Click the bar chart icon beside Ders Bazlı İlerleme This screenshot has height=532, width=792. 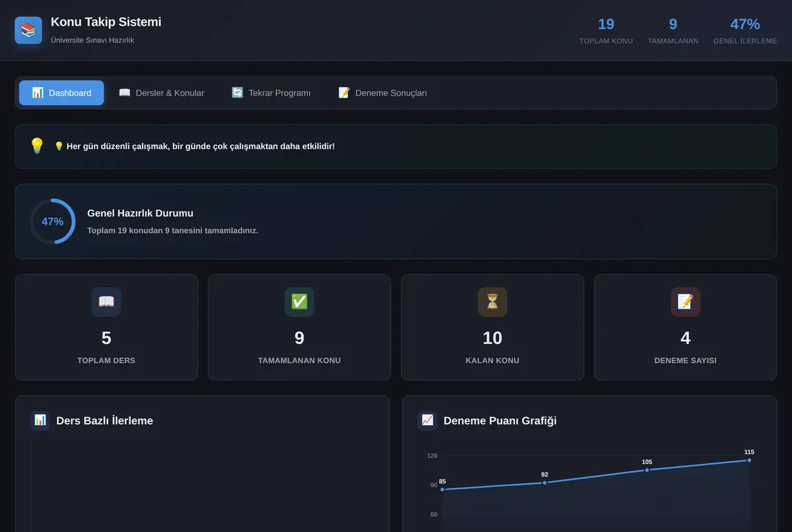click(x=40, y=420)
